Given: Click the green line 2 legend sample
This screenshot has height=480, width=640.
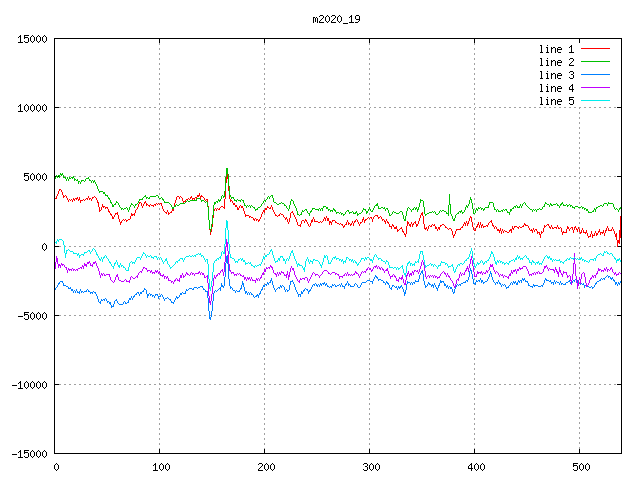Looking at the screenshot, I should click(596, 62).
